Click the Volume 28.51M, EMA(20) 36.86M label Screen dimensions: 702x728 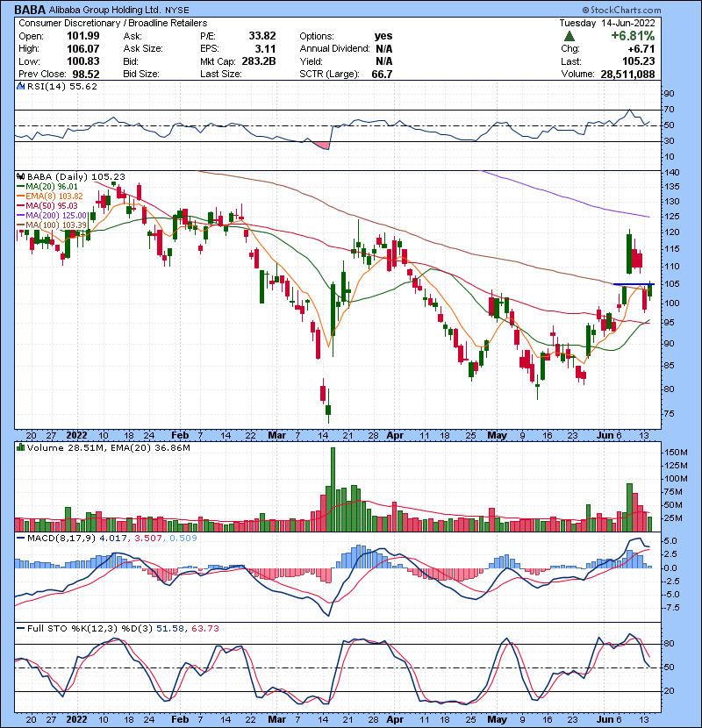pyautogui.click(x=108, y=447)
